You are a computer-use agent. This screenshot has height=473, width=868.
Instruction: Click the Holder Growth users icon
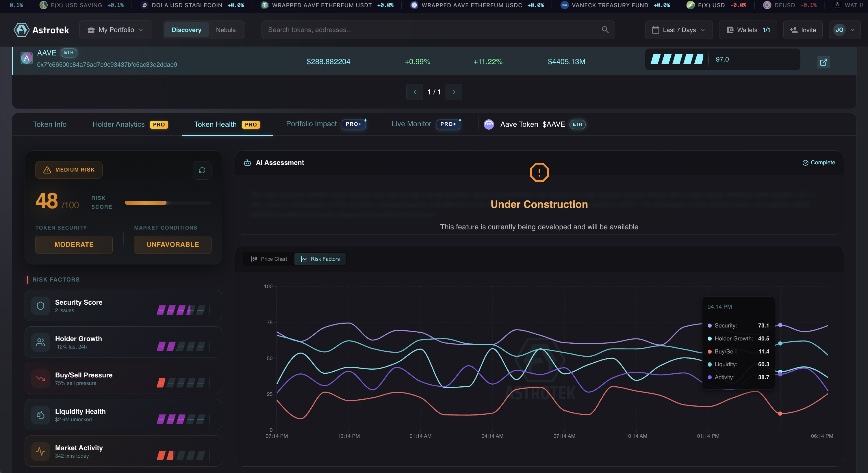pyautogui.click(x=40, y=342)
